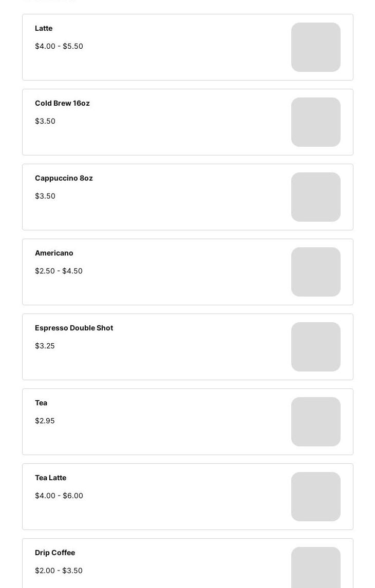Click Cold Brew 16oz thumbnail
The width and height of the screenshot is (375, 588).
point(315,122)
